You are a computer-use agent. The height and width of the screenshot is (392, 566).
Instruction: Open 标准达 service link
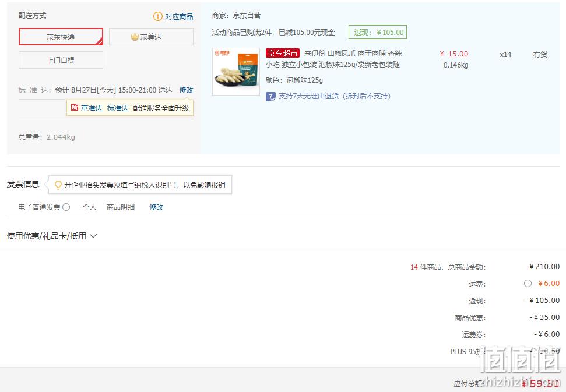(x=118, y=108)
